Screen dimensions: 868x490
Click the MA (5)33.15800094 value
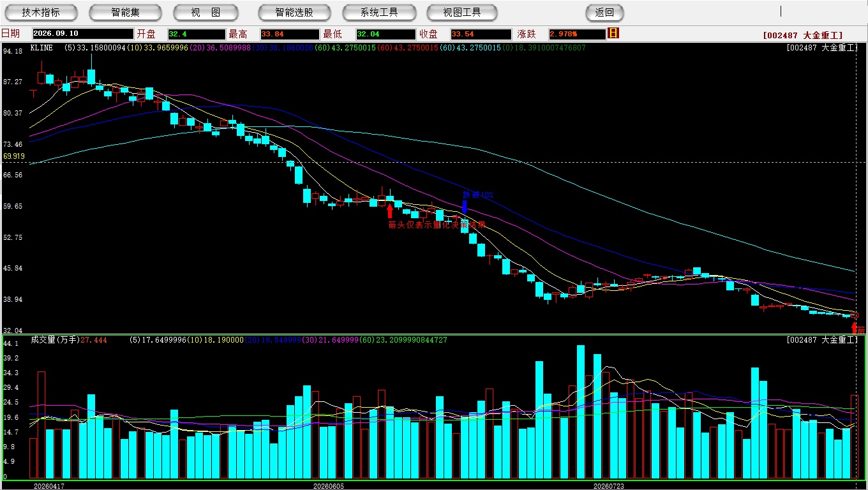coord(95,48)
